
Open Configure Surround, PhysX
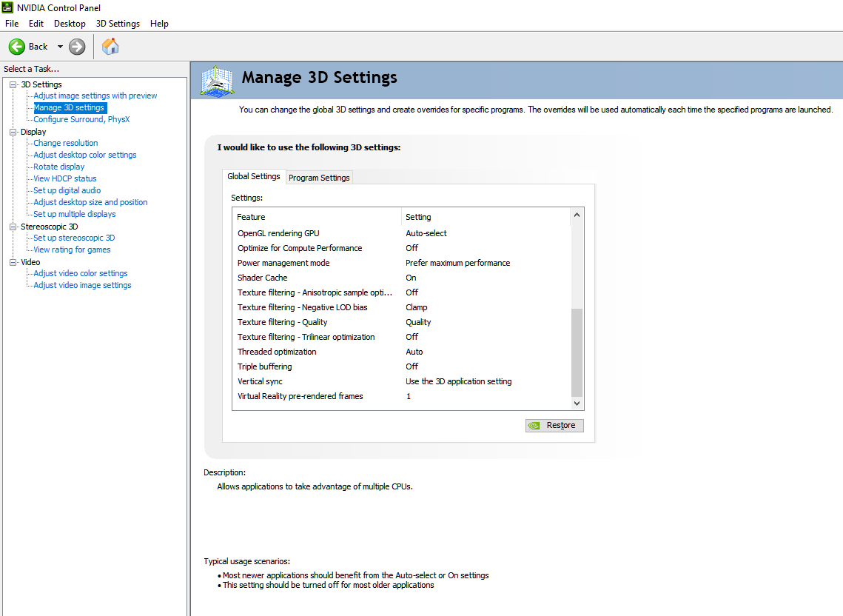[81, 119]
